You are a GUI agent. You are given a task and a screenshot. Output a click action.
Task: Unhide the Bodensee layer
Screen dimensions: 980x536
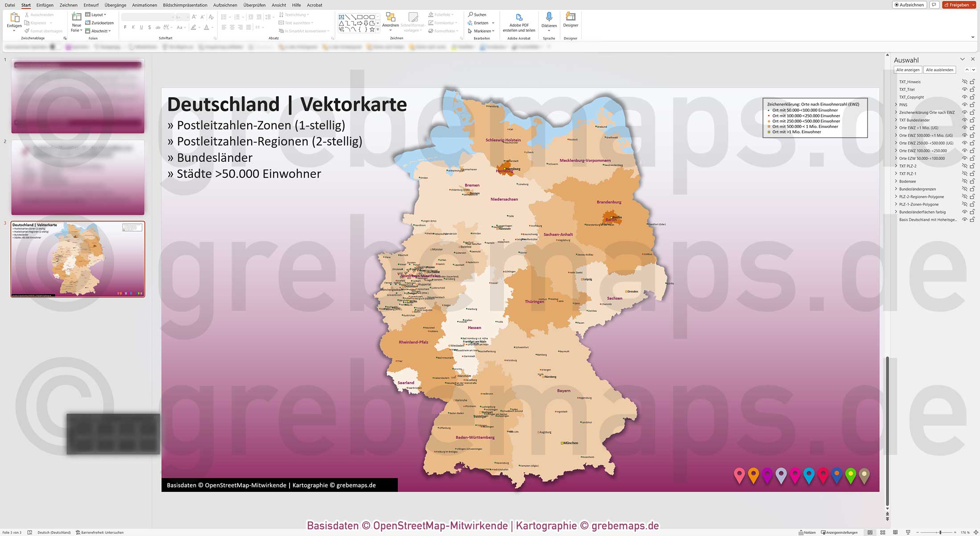(x=965, y=181)
